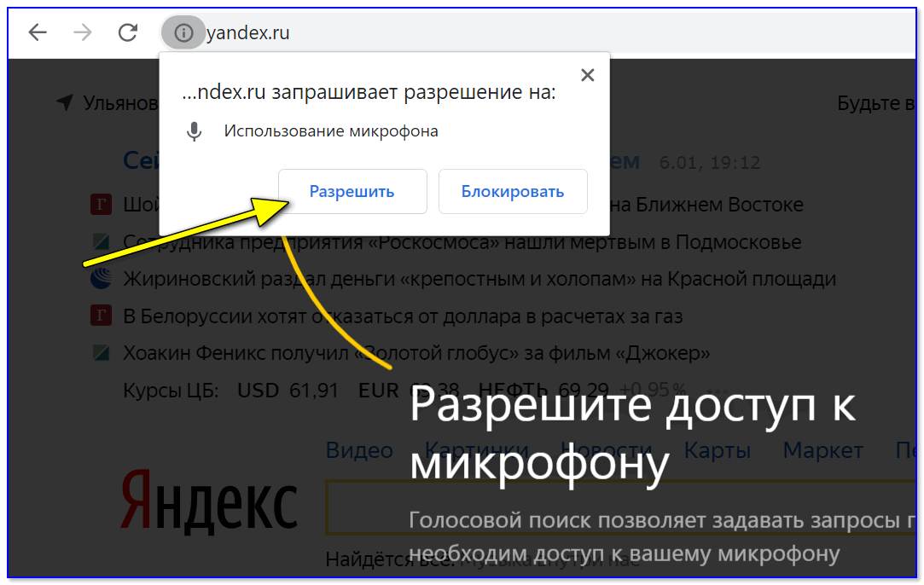Open site information icon before yandex.ru
Screen dimensions: 924x585
click(183, 33)
